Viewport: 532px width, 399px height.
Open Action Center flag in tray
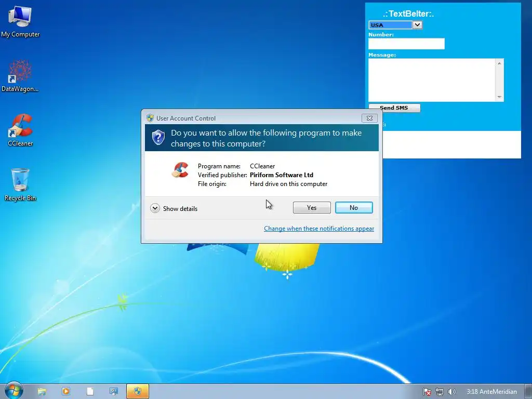pos(427,392)
